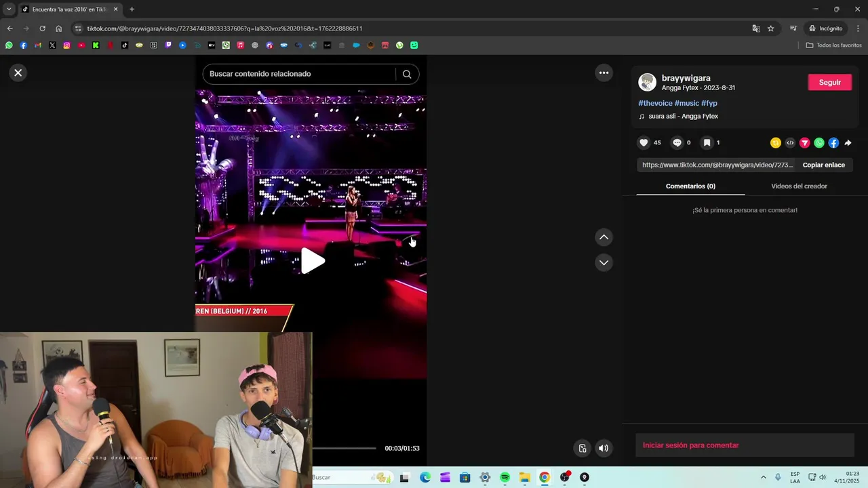This screenshot has width=868, height=488.
Task: Open the #thevoice hashtag
Action: coord(655,103)
